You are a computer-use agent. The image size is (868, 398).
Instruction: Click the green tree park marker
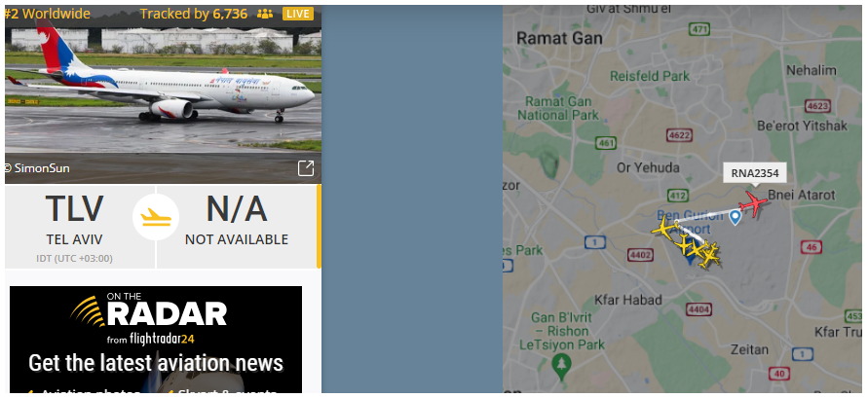pos(562,364)
